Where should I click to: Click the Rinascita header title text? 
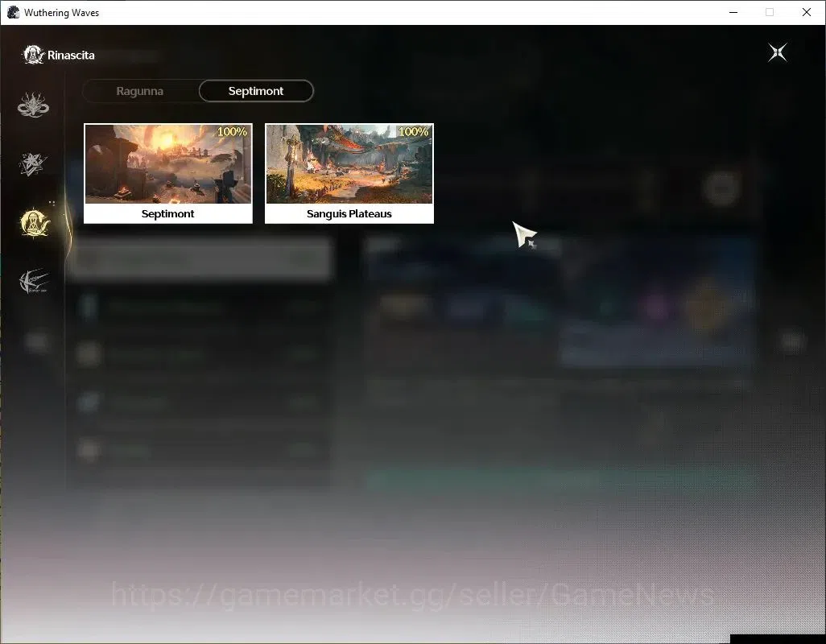click(71, 56)
